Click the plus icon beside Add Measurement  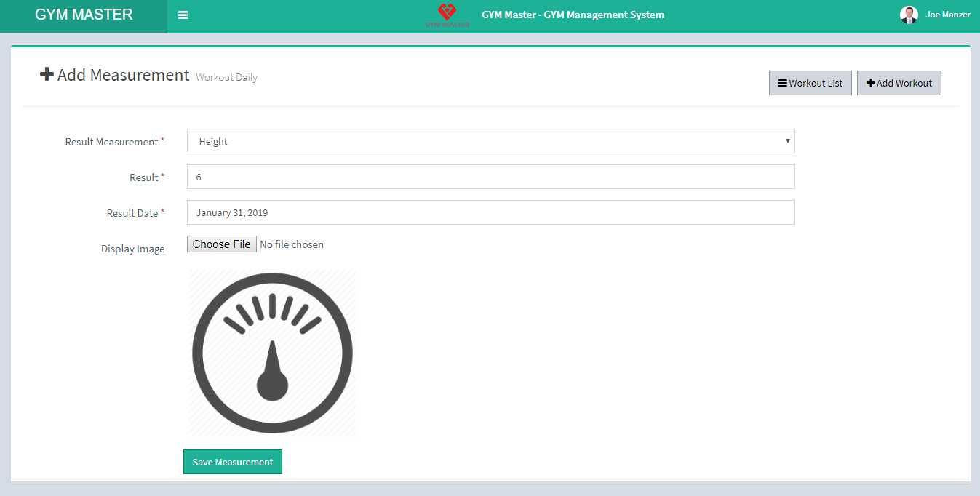coord(47,74)
